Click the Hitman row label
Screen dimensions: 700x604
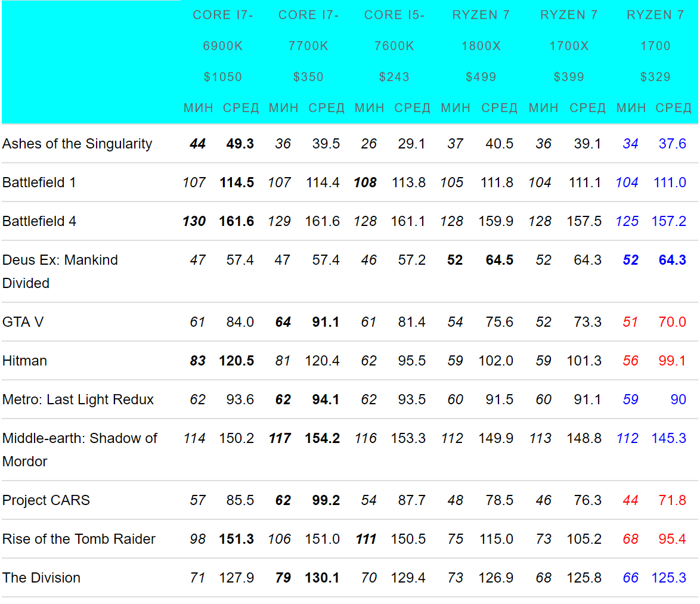24,361
